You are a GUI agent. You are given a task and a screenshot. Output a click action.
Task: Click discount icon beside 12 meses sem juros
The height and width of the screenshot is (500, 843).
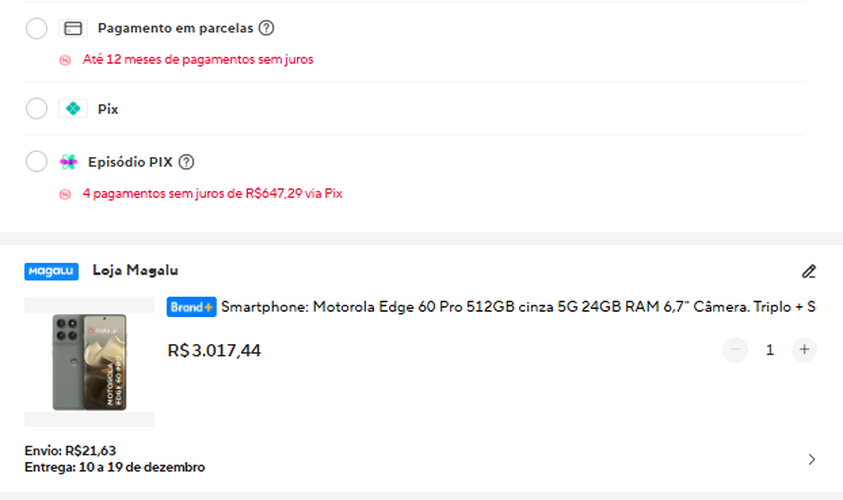(x=65, y=60)
